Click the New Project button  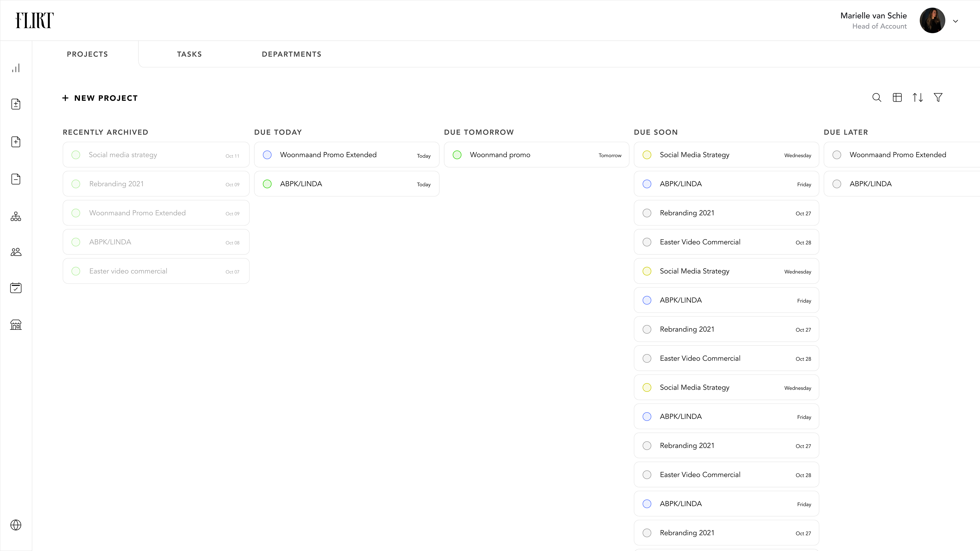point(100,98)
